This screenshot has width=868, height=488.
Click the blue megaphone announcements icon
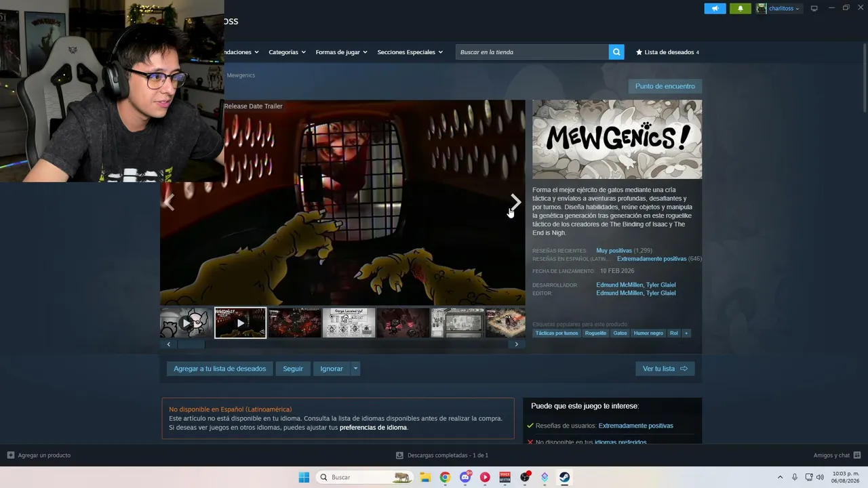[715, 8]
